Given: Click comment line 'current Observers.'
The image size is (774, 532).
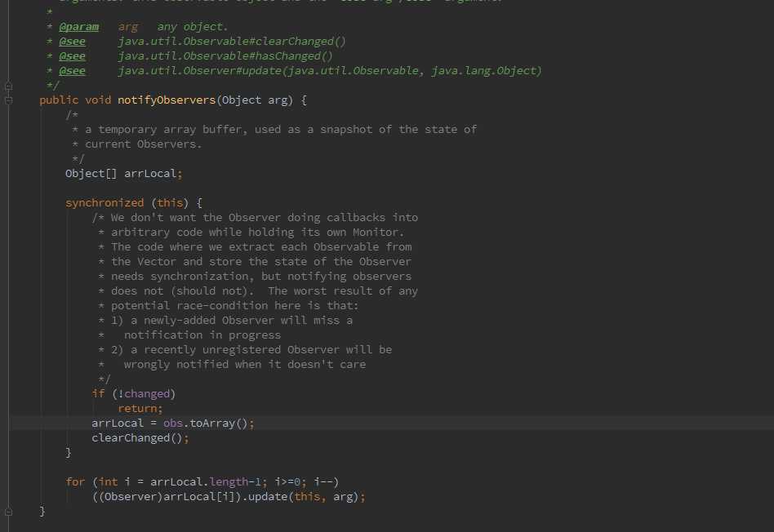Looking at the screenshot, I should tap(143, 144).
